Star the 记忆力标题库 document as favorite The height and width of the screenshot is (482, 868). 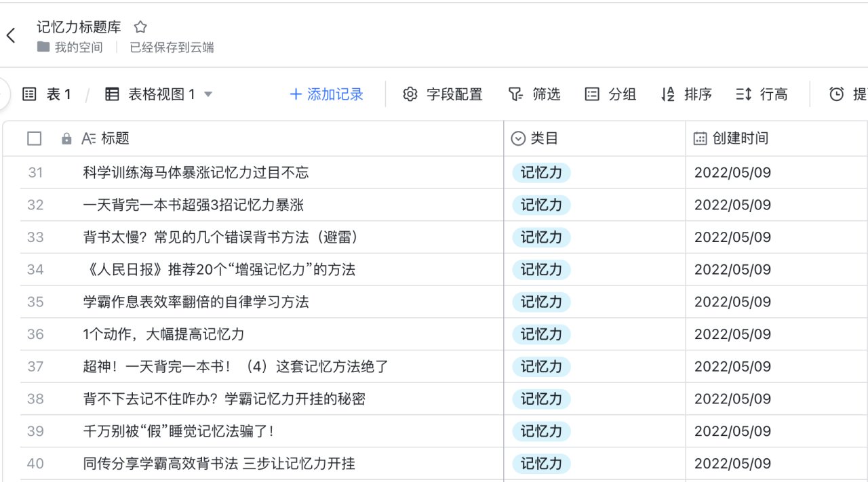[140, 27]
